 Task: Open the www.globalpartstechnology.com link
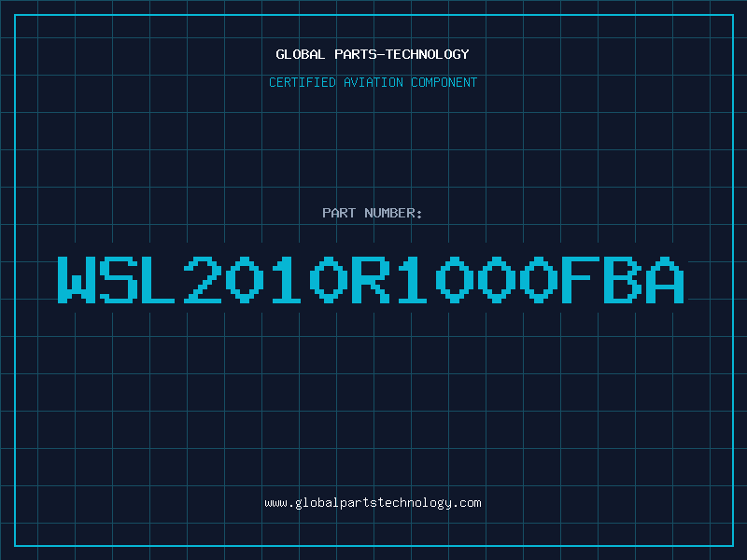pos(373,503)
